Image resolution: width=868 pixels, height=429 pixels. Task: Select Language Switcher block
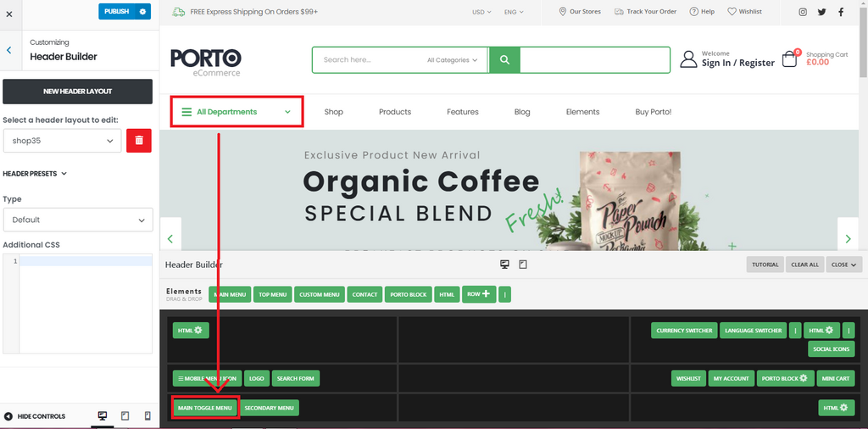pyautogui.click(x=754, y=331)
